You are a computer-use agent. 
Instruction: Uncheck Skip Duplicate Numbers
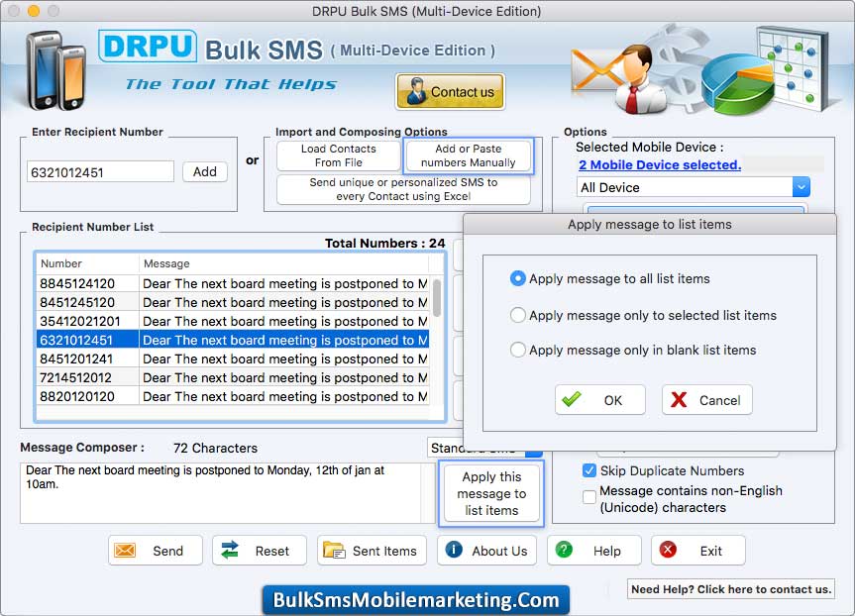588,470
